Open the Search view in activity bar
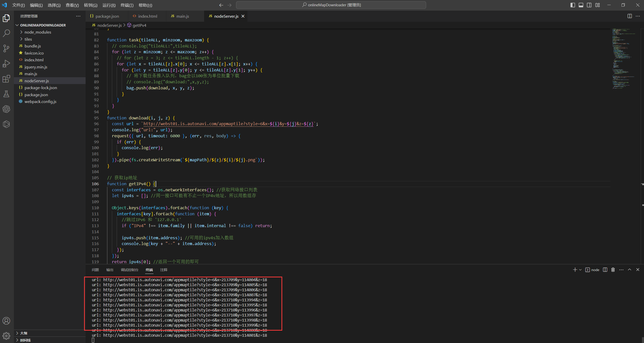Viewport: 644px width, 343px height. (6, 33)
